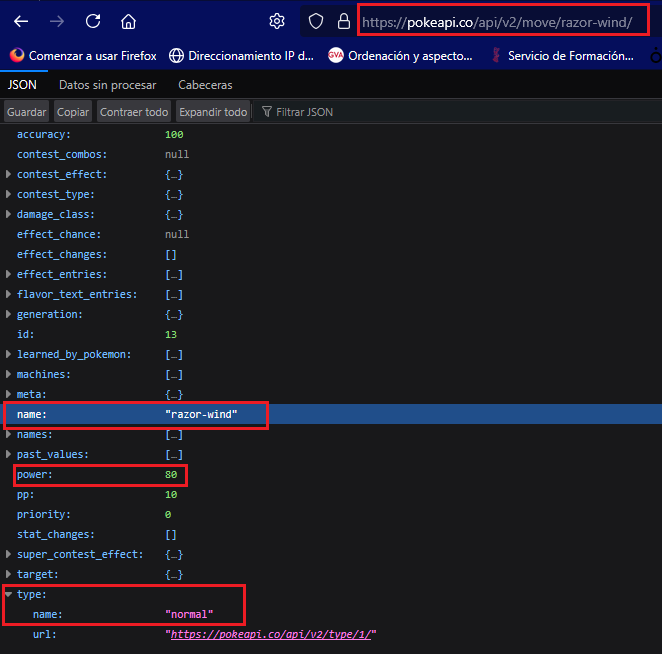
Task: Open the Comenzar a usar Firefox bookmark
Action: coord(83,56)
